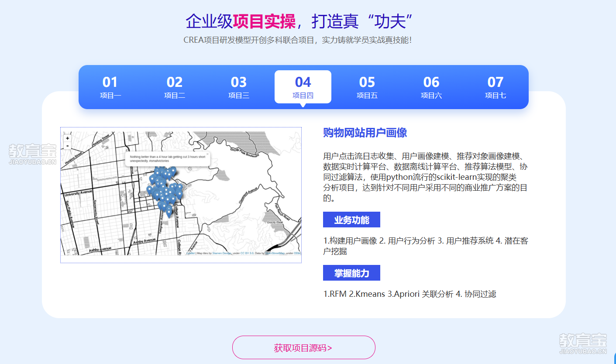Click the lowest blue map marker pin
This screenshot has height=364, width=616.
pos(169,212)
